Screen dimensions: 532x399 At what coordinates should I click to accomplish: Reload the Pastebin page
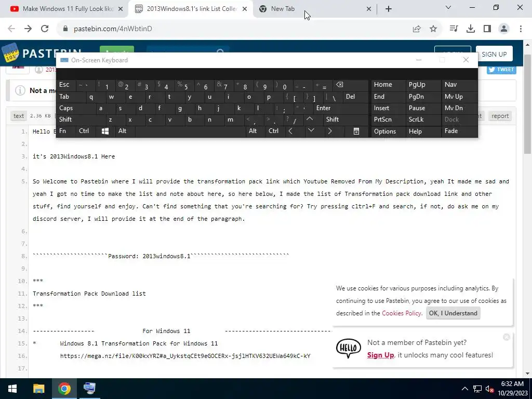tap(45, 29)
